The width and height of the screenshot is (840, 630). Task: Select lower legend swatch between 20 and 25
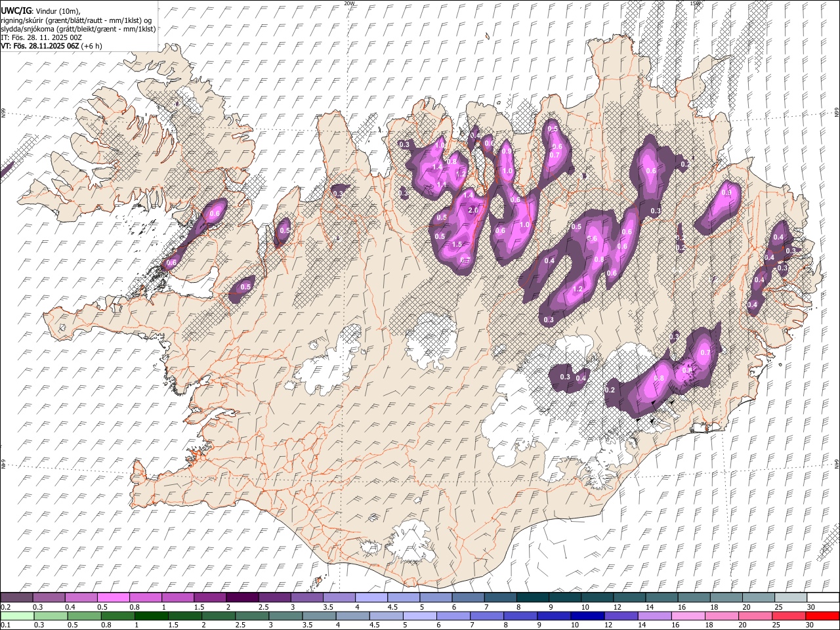pos(756,616)
